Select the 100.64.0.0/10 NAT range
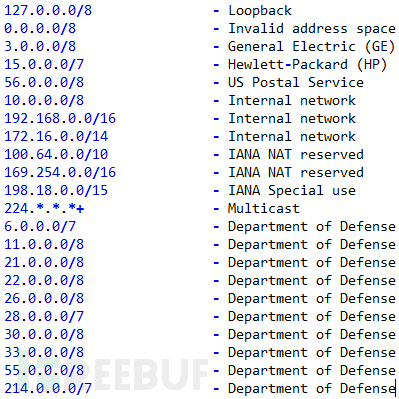The width and height of the screenshot is (399, 399). [56, 155]
